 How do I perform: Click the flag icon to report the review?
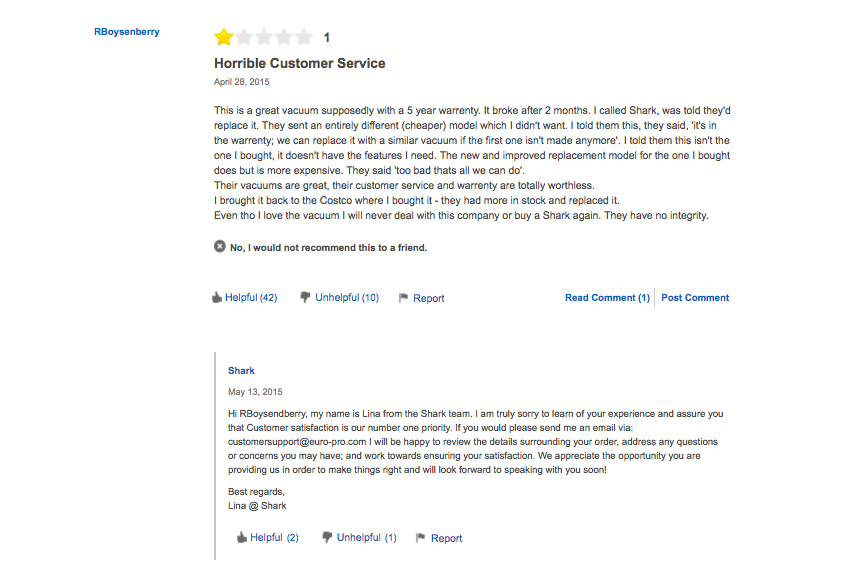[403, 298]
